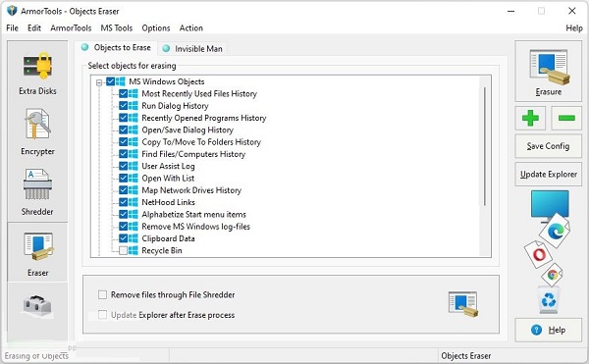Click eraser icon in lower options panel
Image resolution: width=589 pixels, height=364 pixels.
tap(462, 303)
